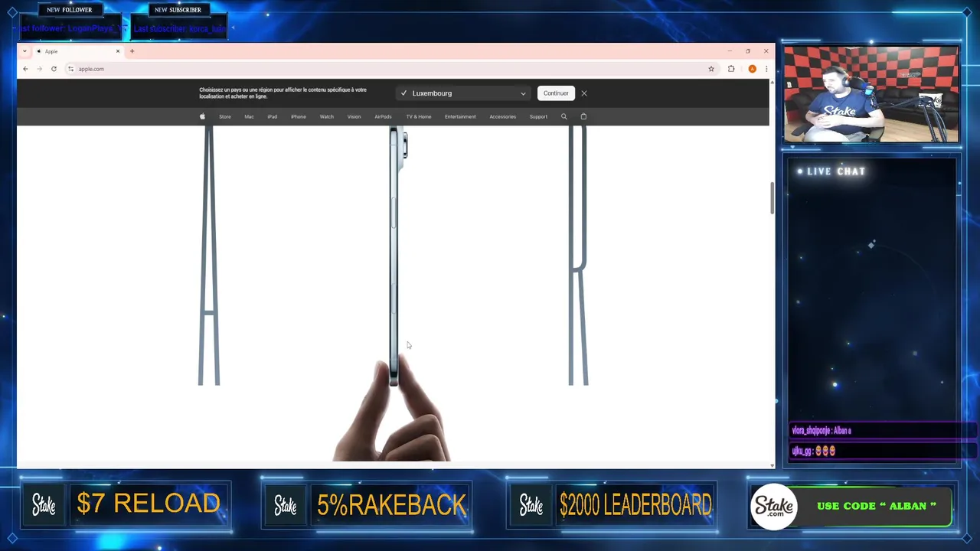Screen dimensions: 980x551
Task: Click the page vertical scrollbar thumb
Action: click(x=772, y=198)
